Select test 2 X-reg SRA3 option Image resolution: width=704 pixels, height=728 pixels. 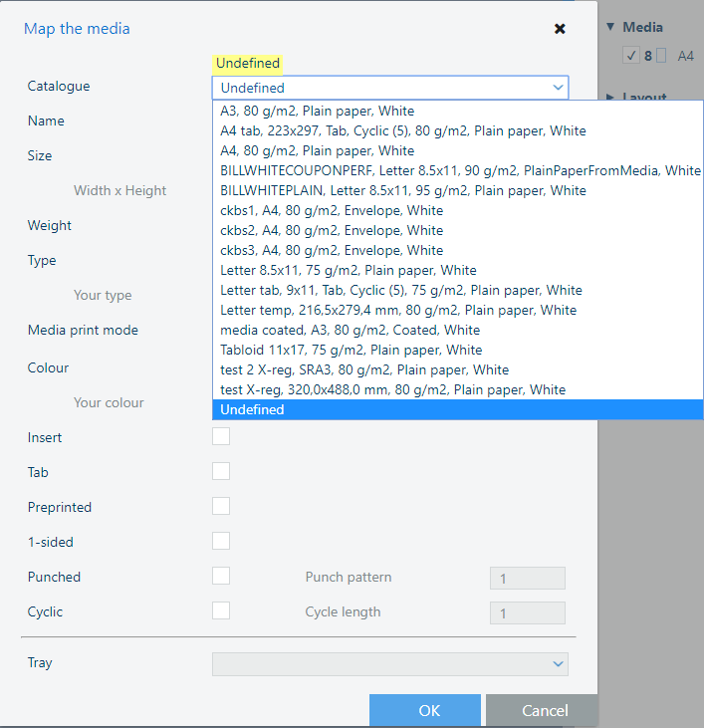(x=364, y=369)
